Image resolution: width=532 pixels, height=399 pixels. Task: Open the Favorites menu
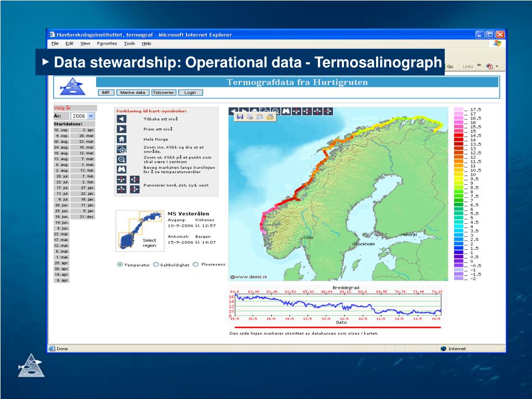(107, 44)
